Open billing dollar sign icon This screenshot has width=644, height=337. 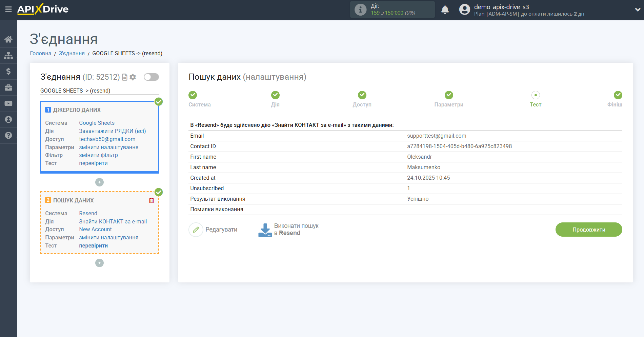[x=8, y=71]
